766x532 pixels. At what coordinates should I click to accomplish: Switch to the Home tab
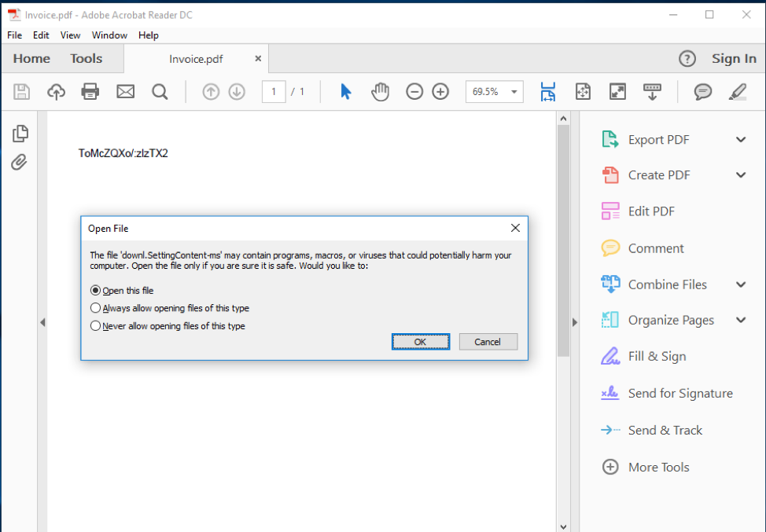click(31, 59)
